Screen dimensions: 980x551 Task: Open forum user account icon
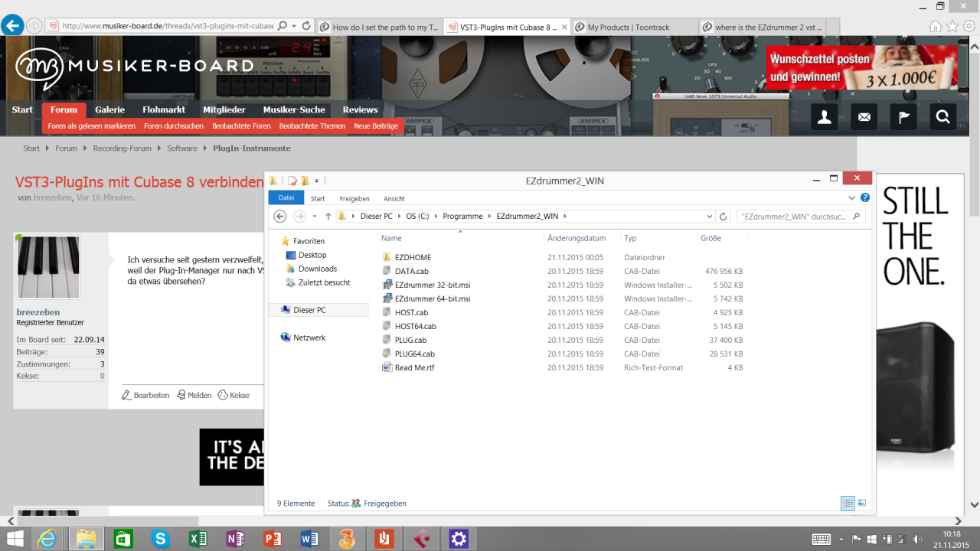824,117
